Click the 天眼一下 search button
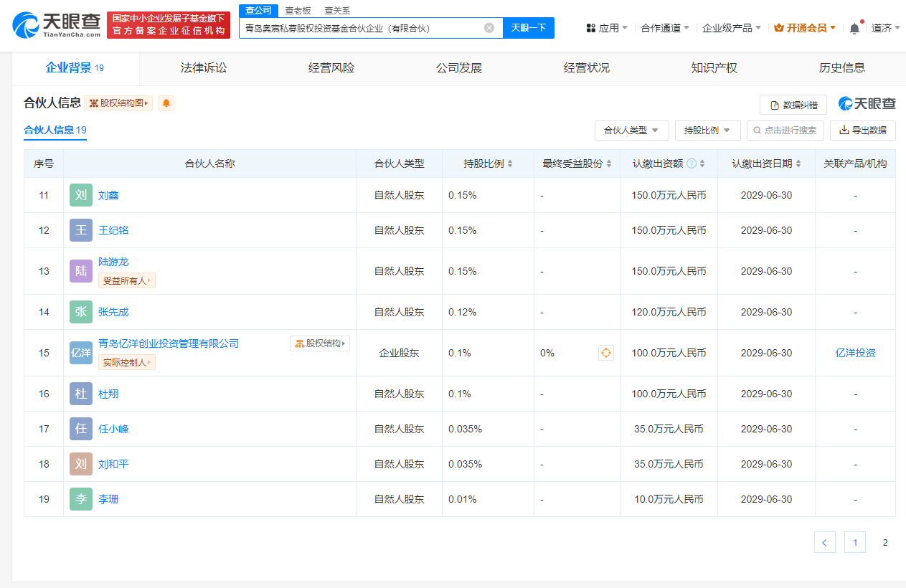The width and height of the screenshot is (906, 588). coord(528,27)
